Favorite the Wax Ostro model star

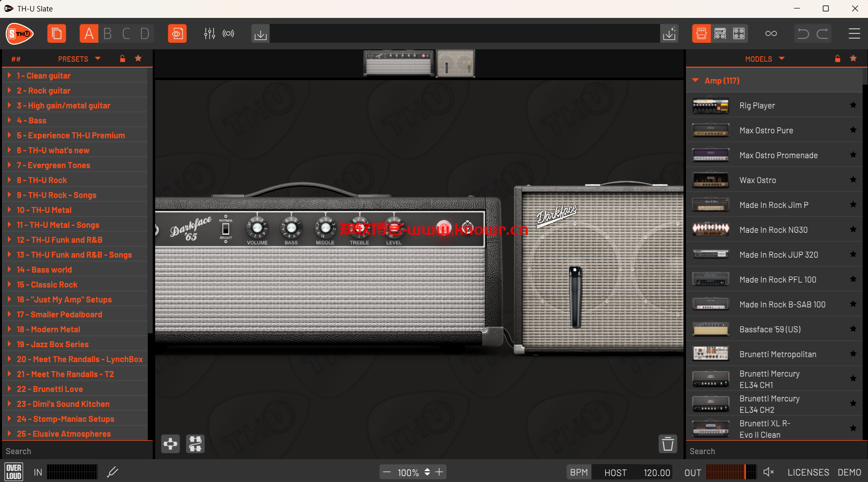coord(853,180)
